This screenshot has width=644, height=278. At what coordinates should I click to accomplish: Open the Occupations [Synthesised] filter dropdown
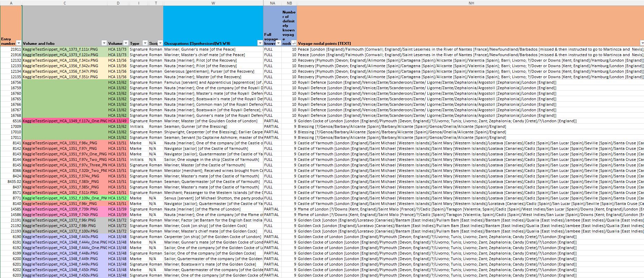pos(260,43)
